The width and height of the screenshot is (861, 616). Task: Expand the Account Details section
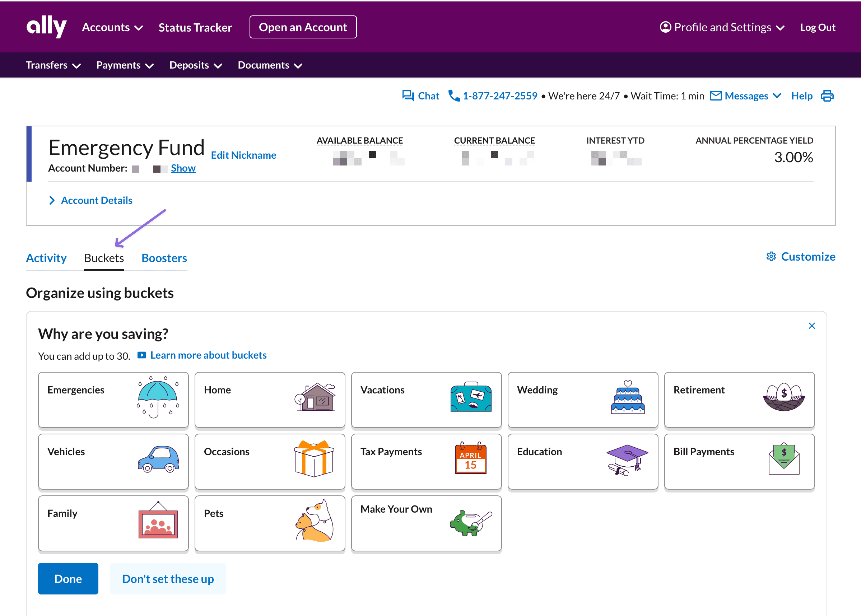pos(90,200)
